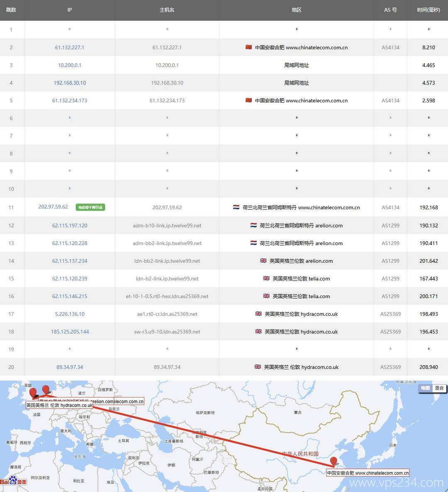Click the UK flag in hop 17 row

coord(258,313)
